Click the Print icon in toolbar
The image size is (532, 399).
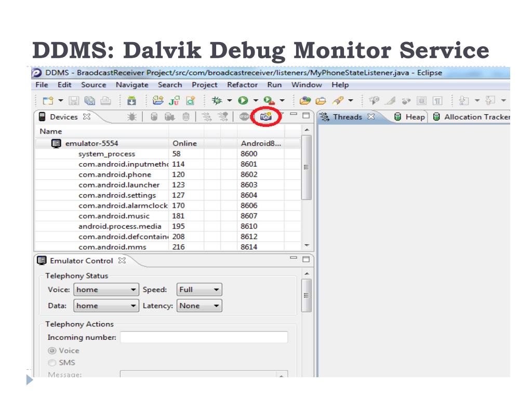click(x=105, y=100)
